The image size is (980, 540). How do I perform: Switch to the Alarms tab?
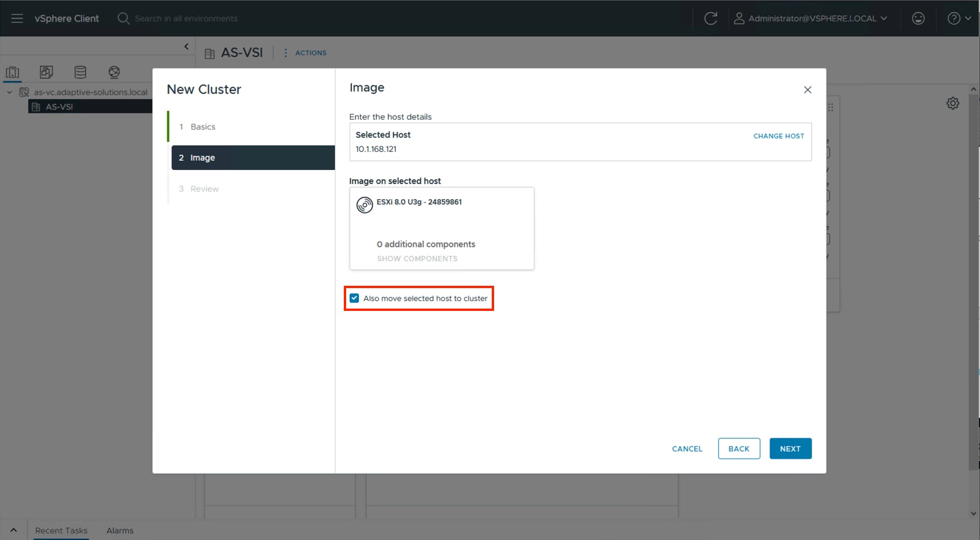click(120, 530)
